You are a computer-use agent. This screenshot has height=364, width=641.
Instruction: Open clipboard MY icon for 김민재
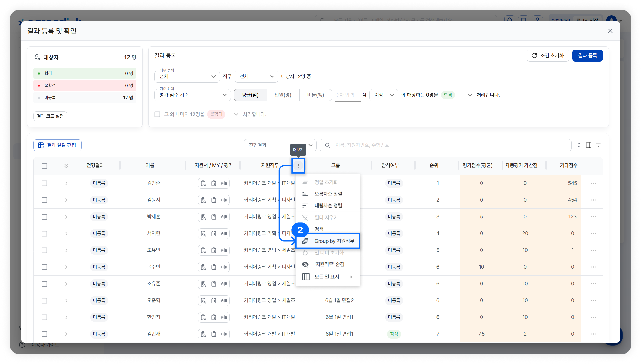coord(214,334)
